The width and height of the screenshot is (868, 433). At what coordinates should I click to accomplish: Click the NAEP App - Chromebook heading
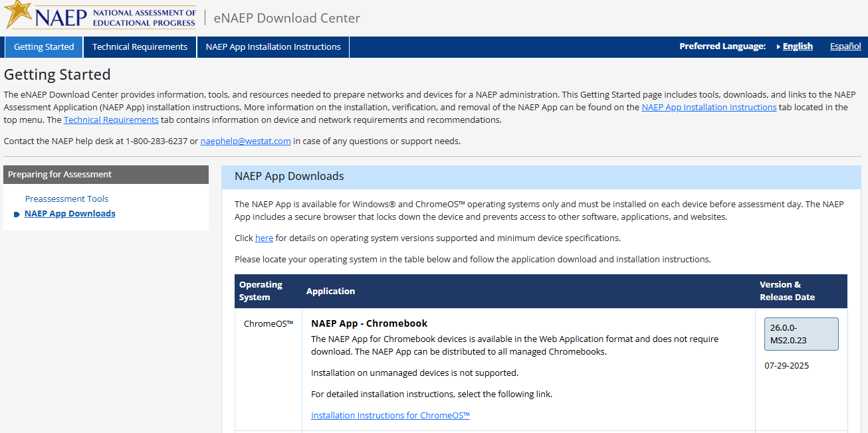369,323
